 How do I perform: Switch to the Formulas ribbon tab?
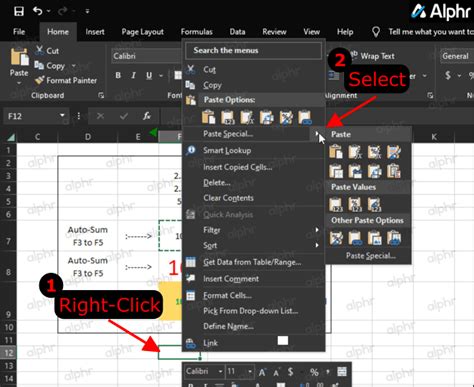[x=197, y=32]
